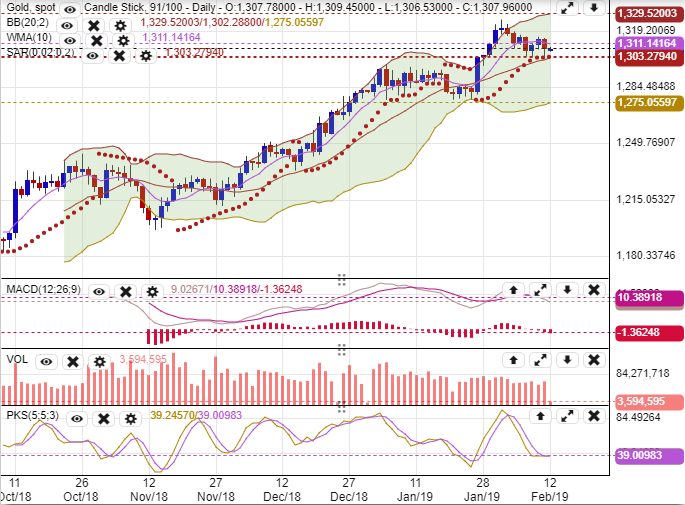Expand the PKS pane to full size
Viewport: 685px width, 505px height.
pos(566,417)
